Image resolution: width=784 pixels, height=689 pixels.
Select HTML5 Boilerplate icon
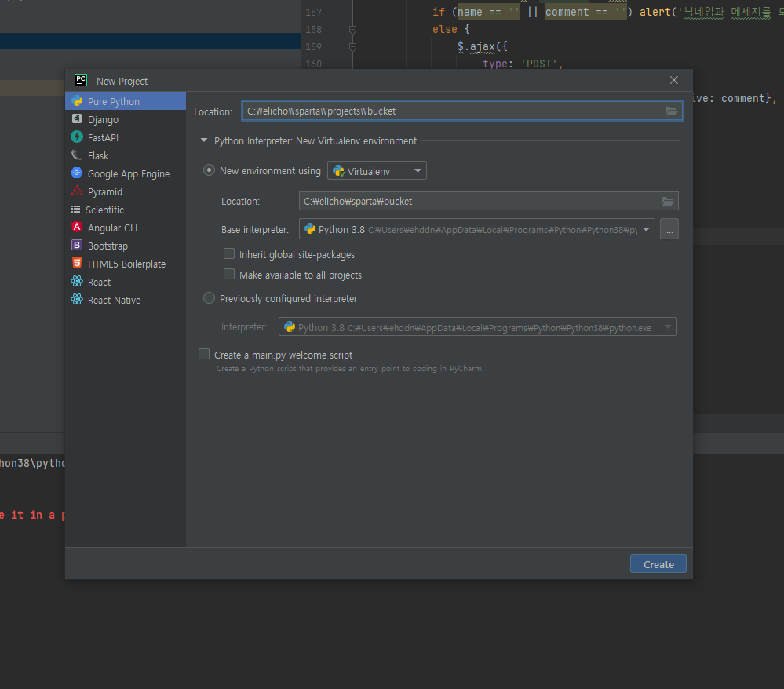click(x=77, y=264)
